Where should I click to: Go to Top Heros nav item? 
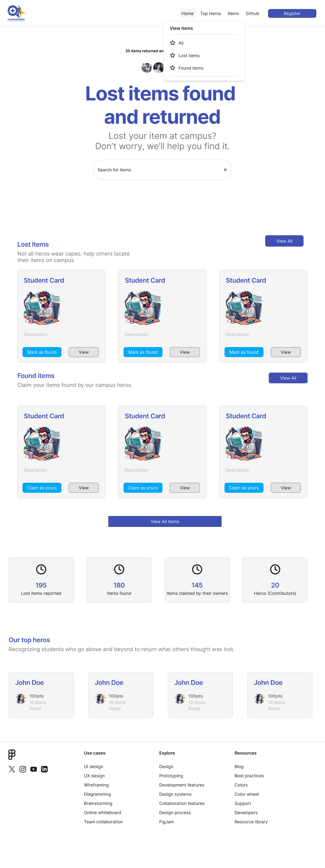(210, 14)
